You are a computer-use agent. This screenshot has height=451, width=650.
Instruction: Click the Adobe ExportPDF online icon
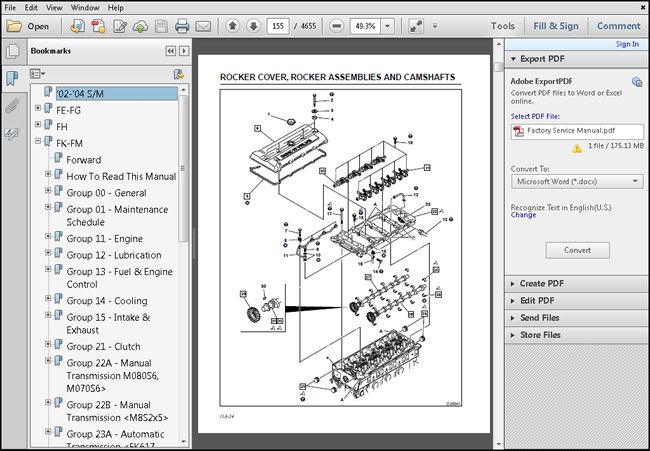pos(637,82)
